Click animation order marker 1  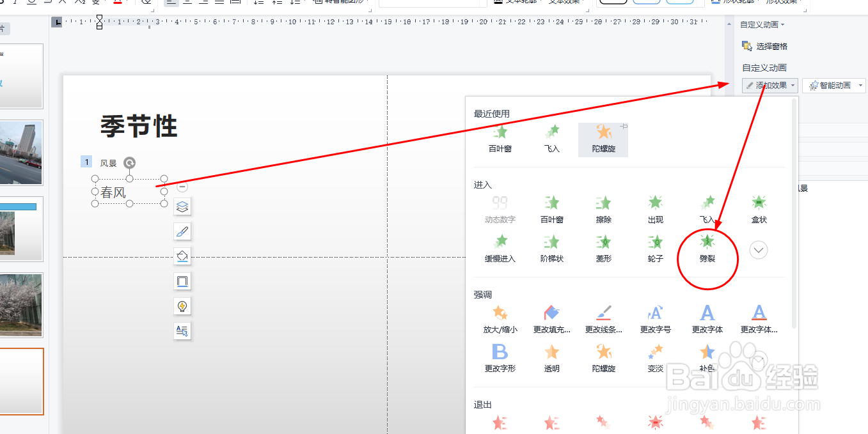tap(87, 162)
